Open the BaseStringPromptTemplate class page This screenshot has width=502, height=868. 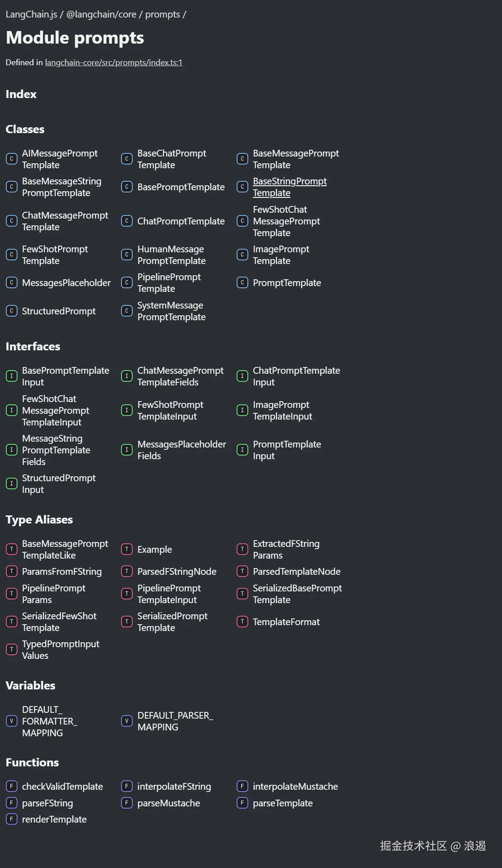click(x=289, y=187)
